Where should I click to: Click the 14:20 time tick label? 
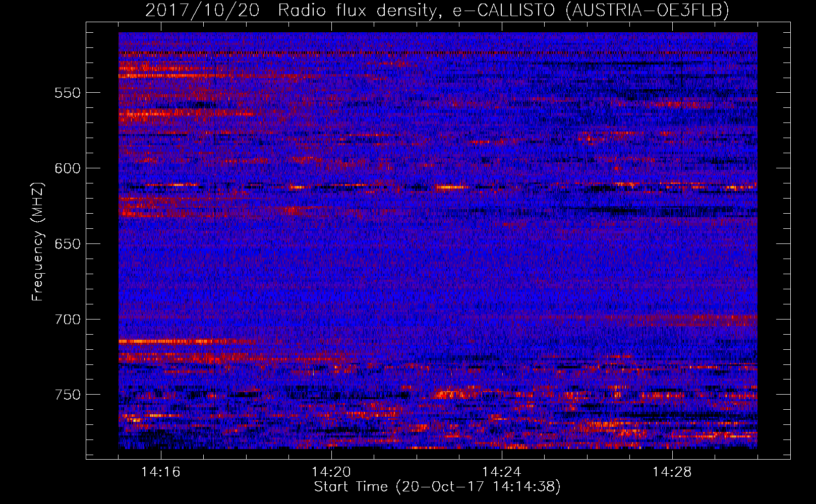click(x=331, y=472)
